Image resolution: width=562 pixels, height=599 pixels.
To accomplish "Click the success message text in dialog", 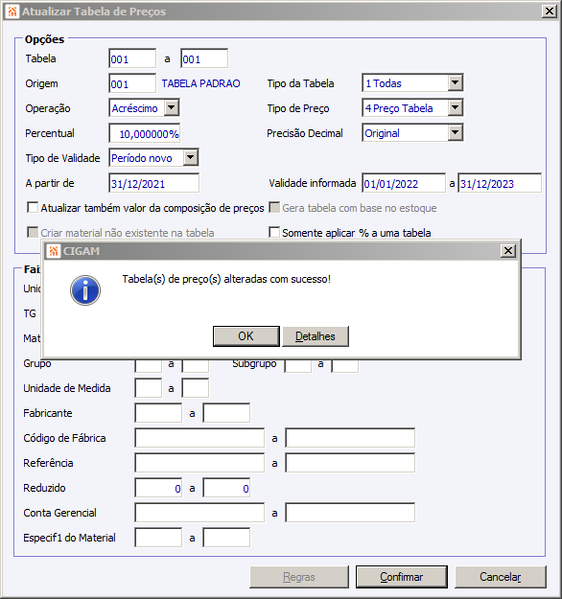I will [227, 279].
